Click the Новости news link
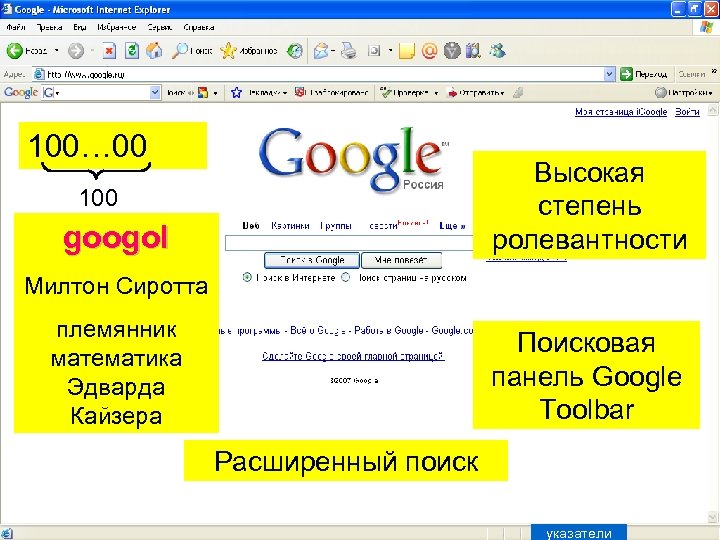Screen dimensions: 720x540 click(x=383, y=225)
